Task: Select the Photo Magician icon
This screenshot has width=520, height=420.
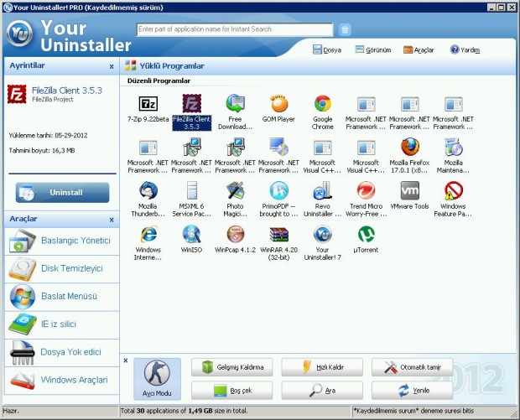Action: pos(235,190)
